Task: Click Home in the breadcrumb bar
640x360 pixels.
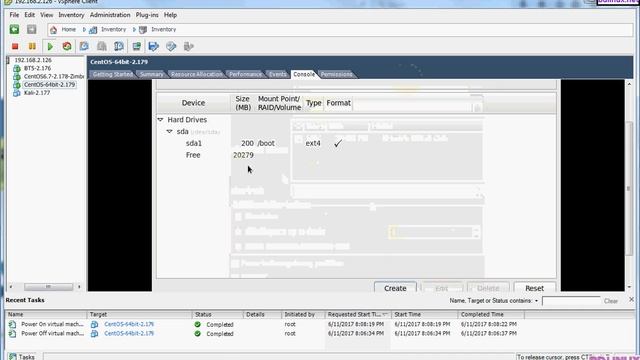Action: pos(69,29)
